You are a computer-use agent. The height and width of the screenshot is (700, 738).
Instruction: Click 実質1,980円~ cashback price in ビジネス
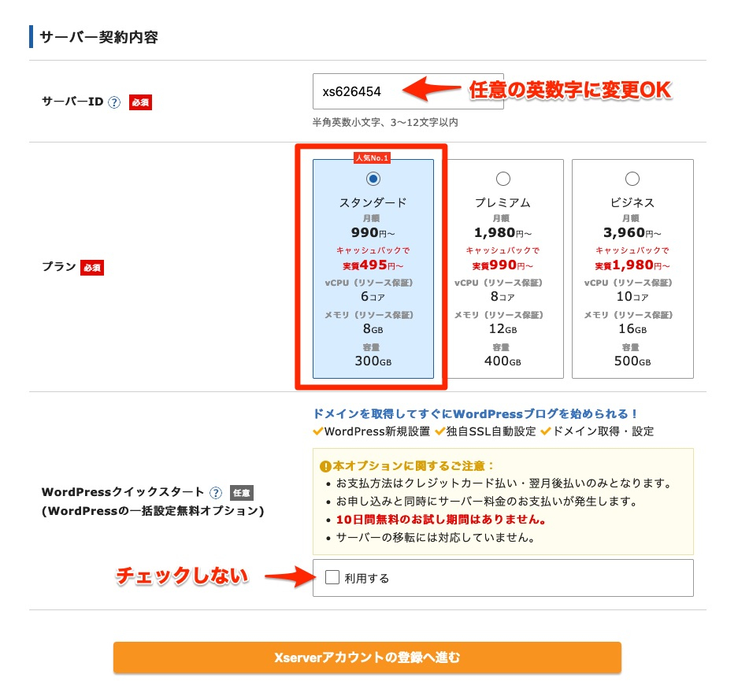pyautogui.click(x=632, y=265)
